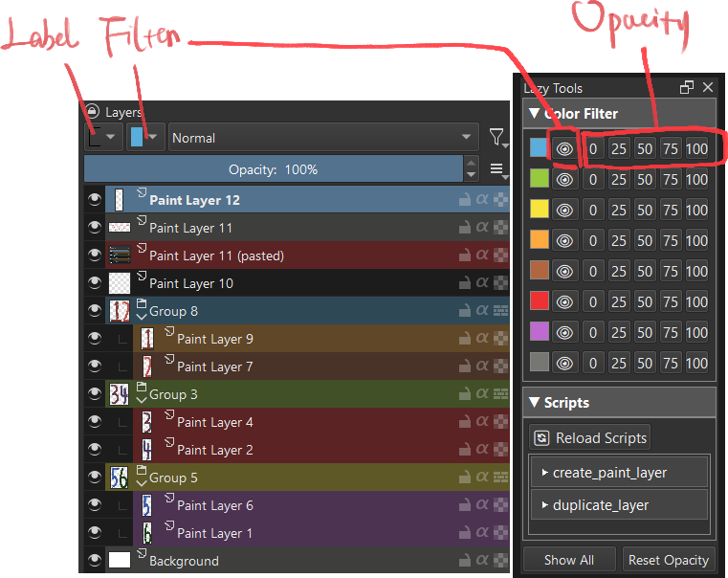Toggle blue label visibility eye in Color Filter

(x=564, y=149)
